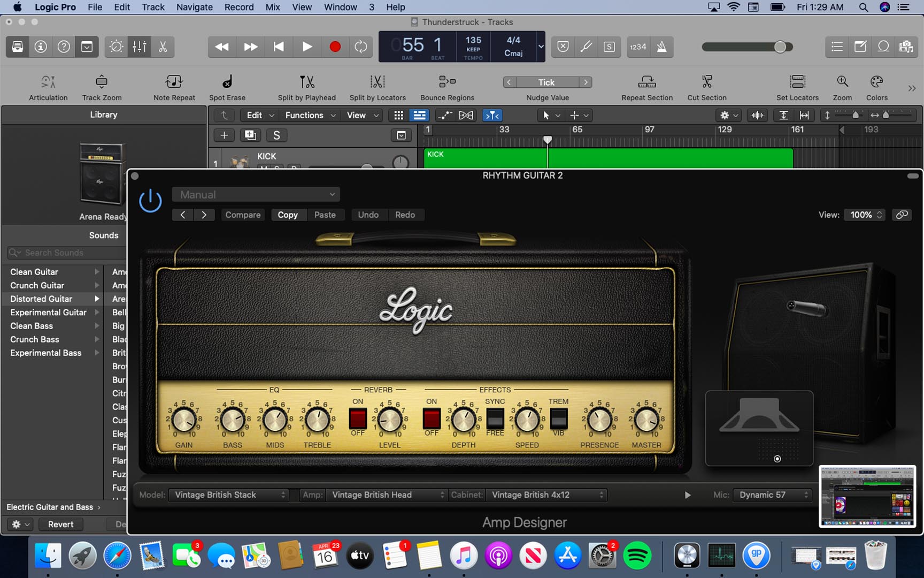The width and height of the screenshot is (924, 578).
Task: Click the plug-in Undo button
Action: tap(368, 215)
